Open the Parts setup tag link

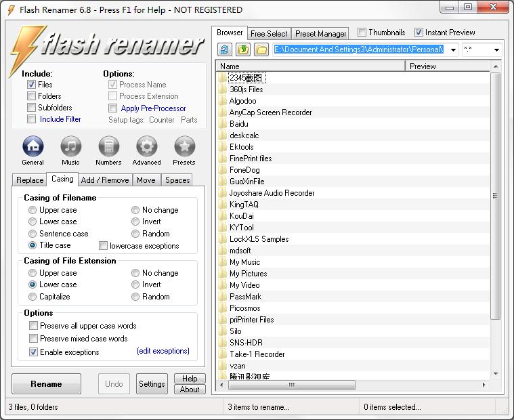(x=189, y=120)
